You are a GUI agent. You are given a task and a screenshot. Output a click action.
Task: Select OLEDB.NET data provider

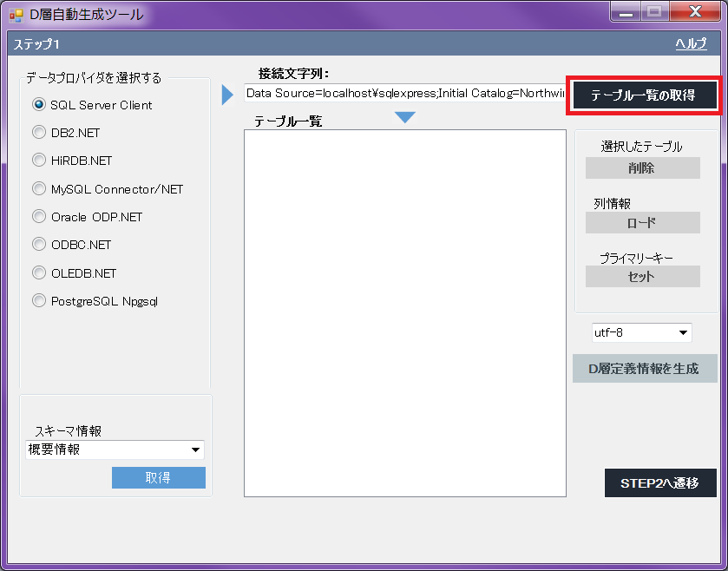coord(39,273)
